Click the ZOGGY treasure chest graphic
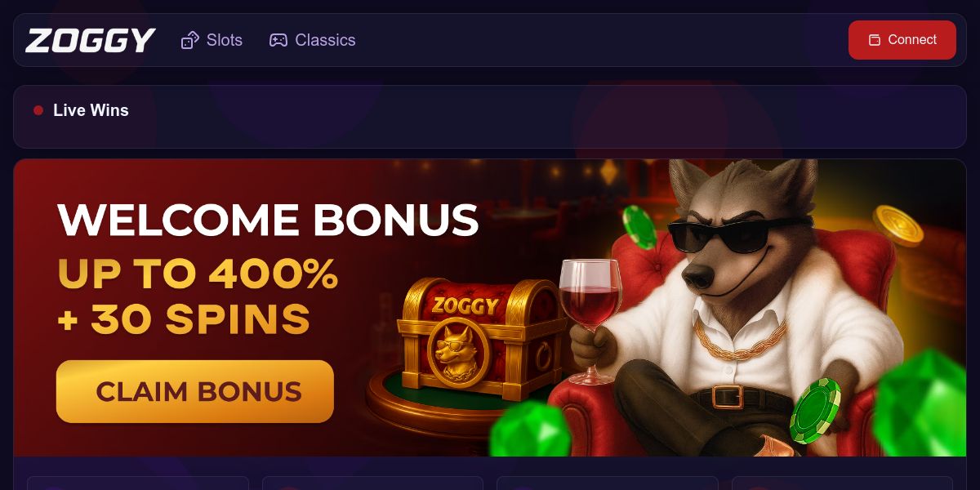The width and height of the screenshot is (980, 490). tap(482, 336)
